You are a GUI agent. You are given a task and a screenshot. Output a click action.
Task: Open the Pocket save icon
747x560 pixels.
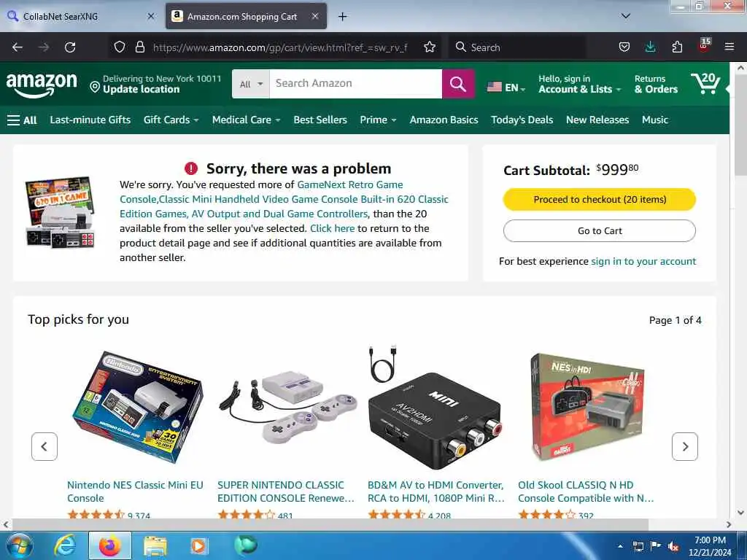click(624, 47)
